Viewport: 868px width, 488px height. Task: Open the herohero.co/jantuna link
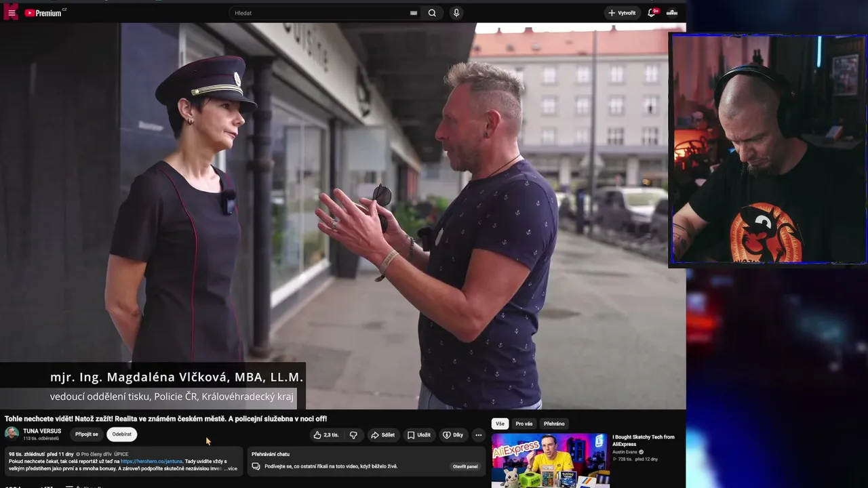coord(151,462)
